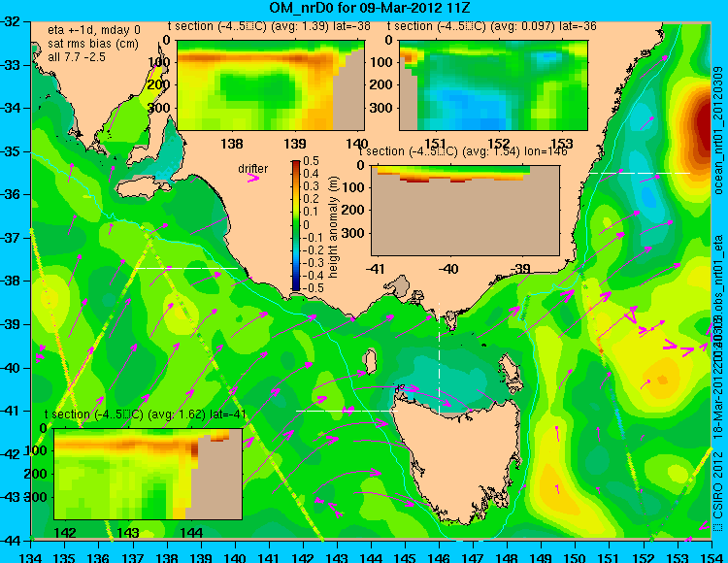The width and height of the screenshot is (728, 563).
Task: Click the 'height anomaly (m)' colorbar label
Action: coord(333,227)
